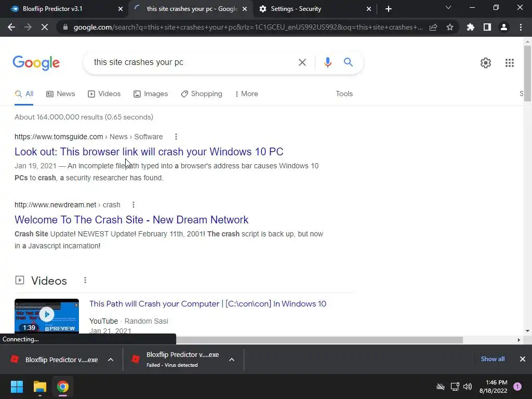Open 'This Path will Crash your Computer' video
Screen dimensions: 532x399
coord(208,303)
